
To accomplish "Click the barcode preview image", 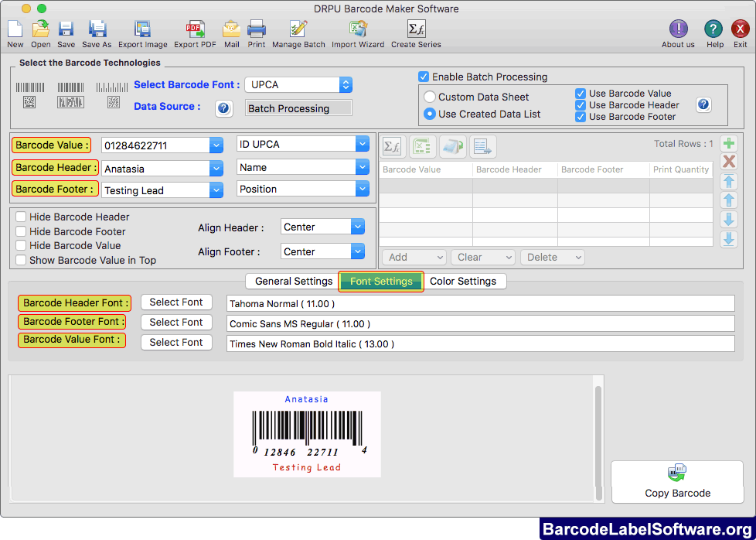I will (x=307, y=434).
